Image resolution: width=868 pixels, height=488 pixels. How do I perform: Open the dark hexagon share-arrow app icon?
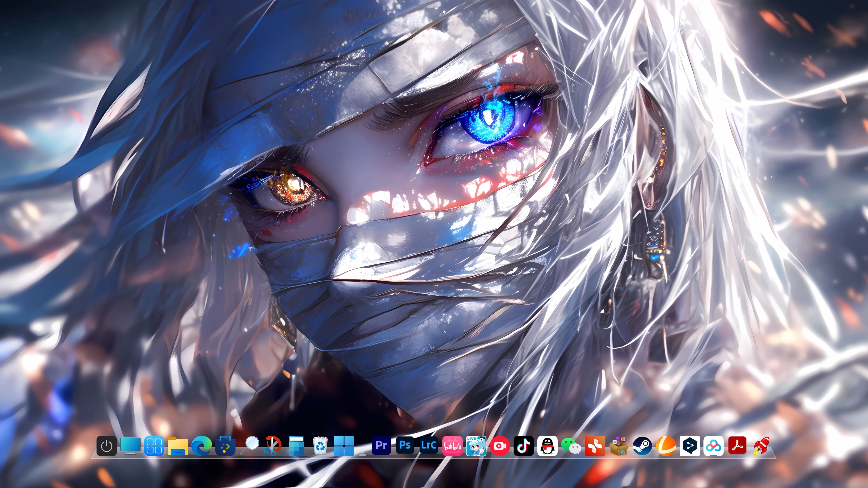690,446
